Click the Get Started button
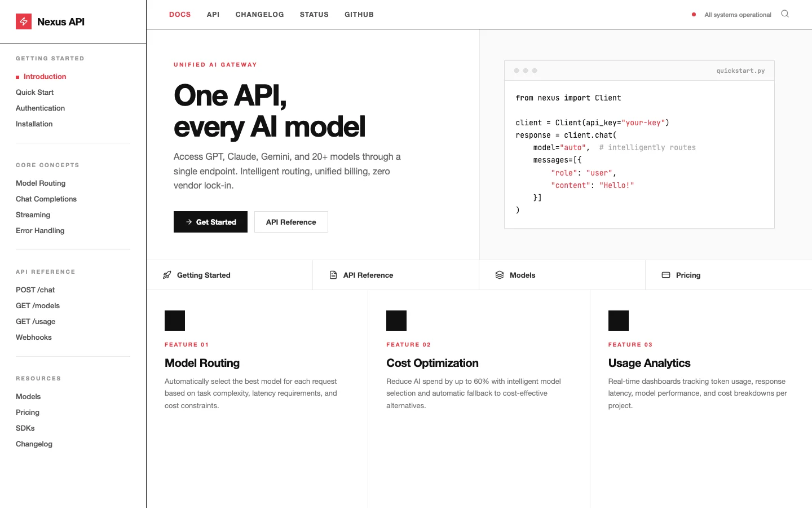The image size is (812, 508). point(210,222)
